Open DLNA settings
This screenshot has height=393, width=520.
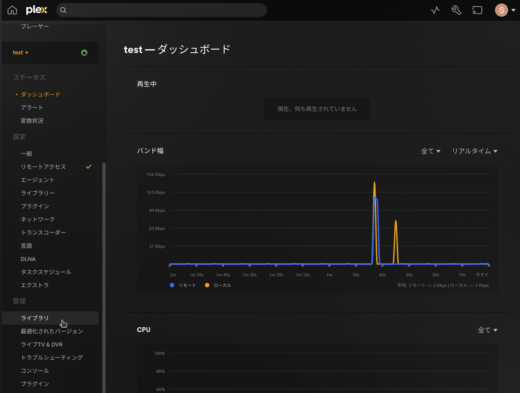coord(28,259)
